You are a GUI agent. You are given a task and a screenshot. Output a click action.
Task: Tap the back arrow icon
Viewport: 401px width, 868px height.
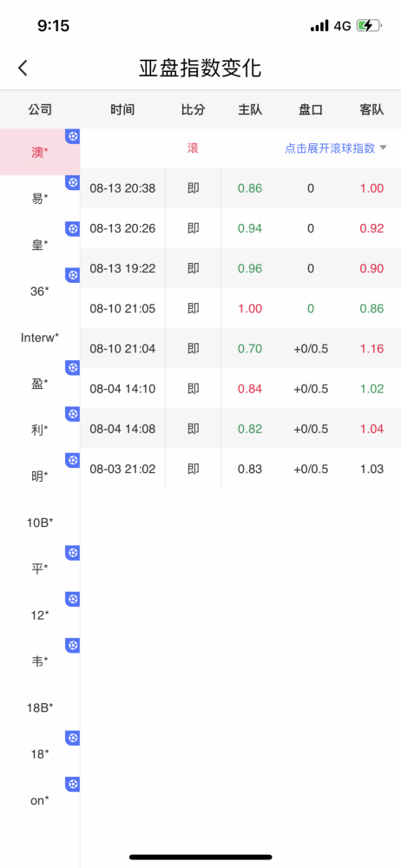(23, 68)
